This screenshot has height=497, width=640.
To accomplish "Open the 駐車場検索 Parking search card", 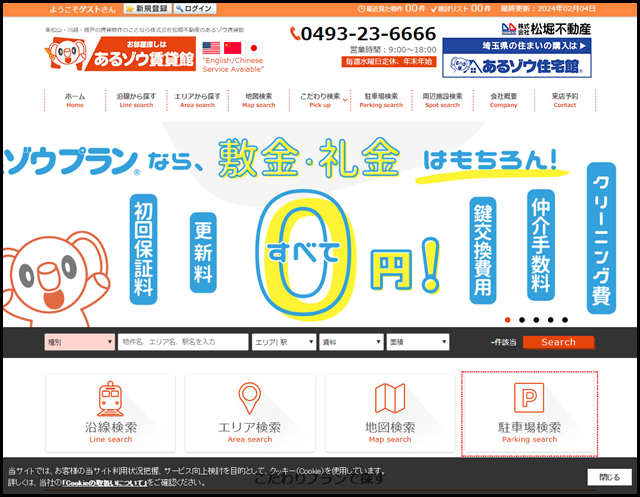I will [x=529, y=414].
